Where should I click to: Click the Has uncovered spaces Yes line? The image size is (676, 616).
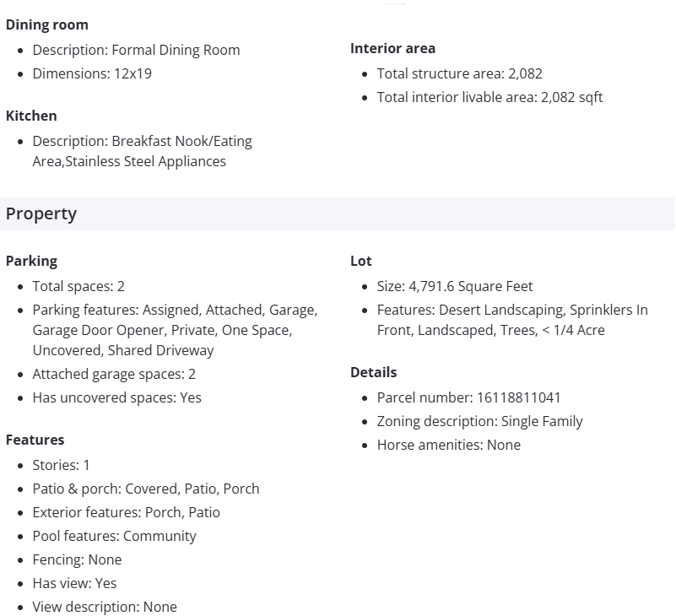116,397
